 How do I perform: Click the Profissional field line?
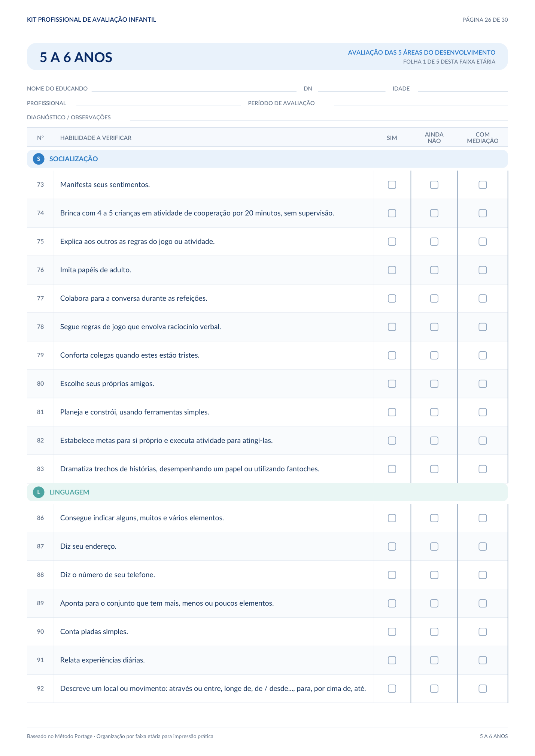158,103
